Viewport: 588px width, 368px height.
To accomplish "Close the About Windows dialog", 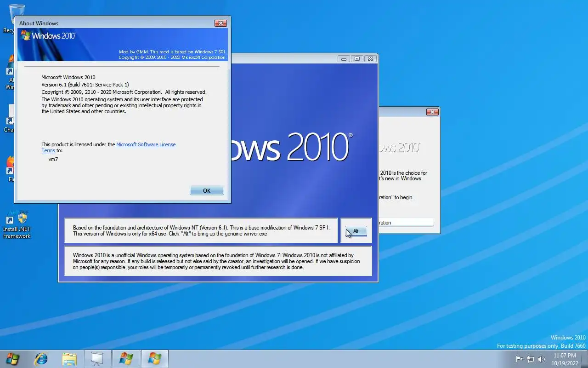I will click(x=220, y=23).
